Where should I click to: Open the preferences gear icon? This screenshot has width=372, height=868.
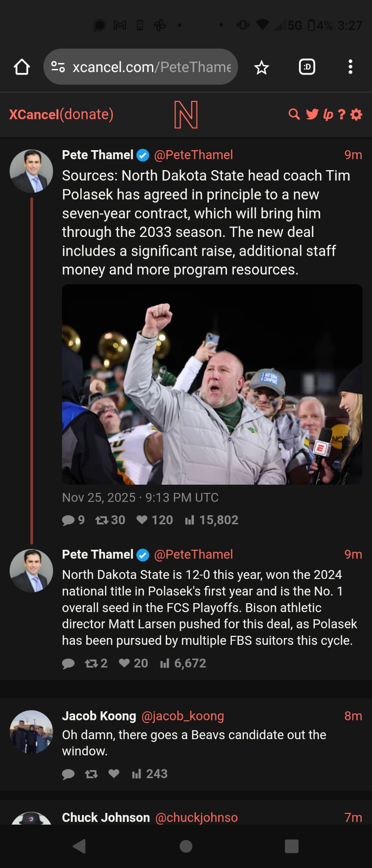pyautogui.click(x=356, y=114)
